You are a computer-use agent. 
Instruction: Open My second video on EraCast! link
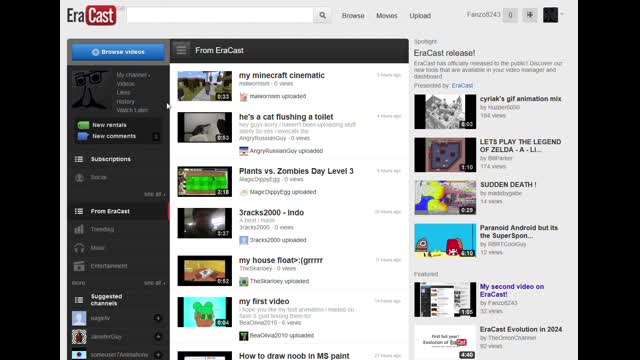point(512,290)
